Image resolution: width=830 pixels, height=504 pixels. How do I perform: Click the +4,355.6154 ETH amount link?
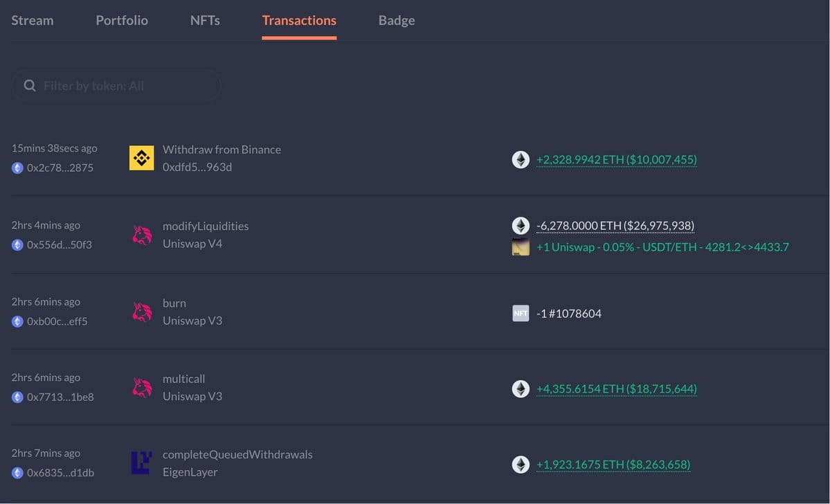[x=617, y=388]
